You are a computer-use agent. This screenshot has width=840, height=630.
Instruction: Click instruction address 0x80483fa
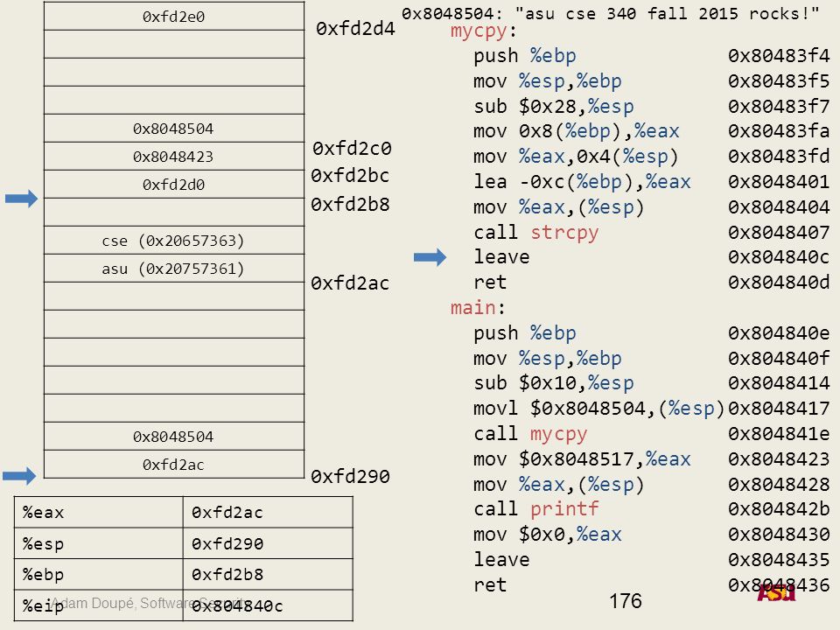pos(779,131)
